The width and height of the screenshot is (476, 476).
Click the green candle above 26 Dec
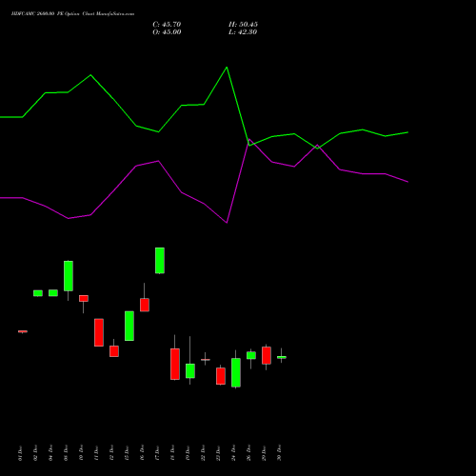251,355
